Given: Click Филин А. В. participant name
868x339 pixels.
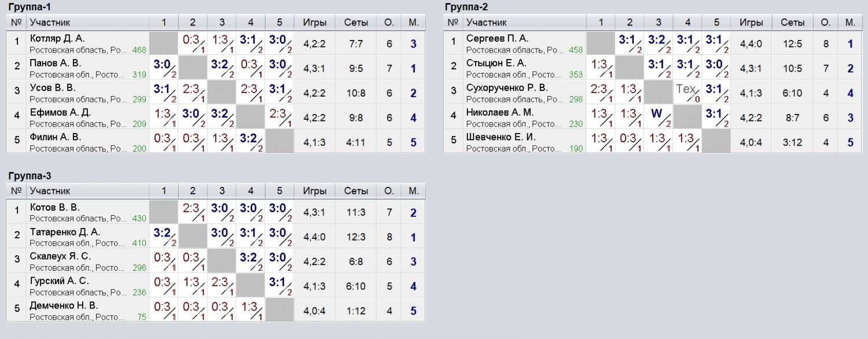Looking at the screenshot, I should click(56, 137).
